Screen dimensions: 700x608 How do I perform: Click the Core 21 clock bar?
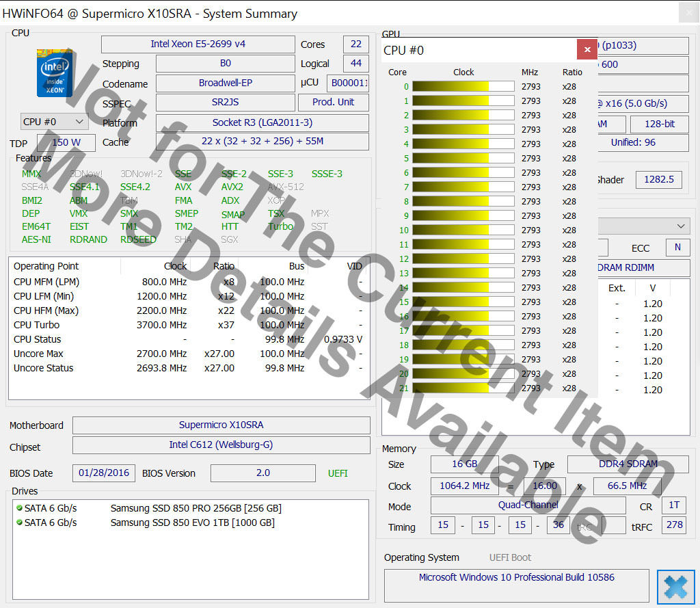tap(463, 388)
